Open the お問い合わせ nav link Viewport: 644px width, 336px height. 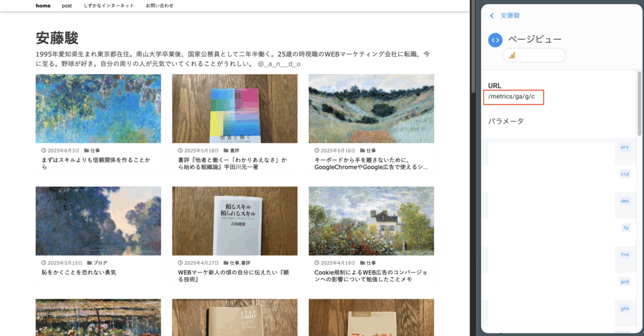(159, 6)
